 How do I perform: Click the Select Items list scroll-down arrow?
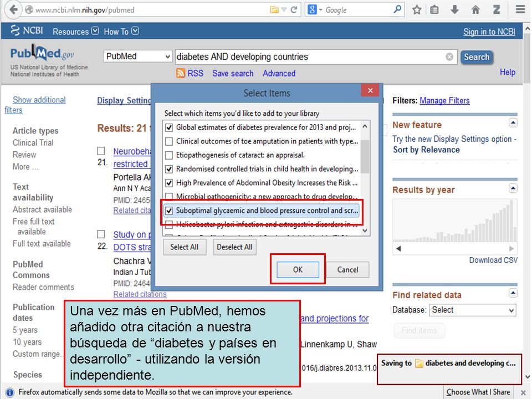(x=365, y=231)
